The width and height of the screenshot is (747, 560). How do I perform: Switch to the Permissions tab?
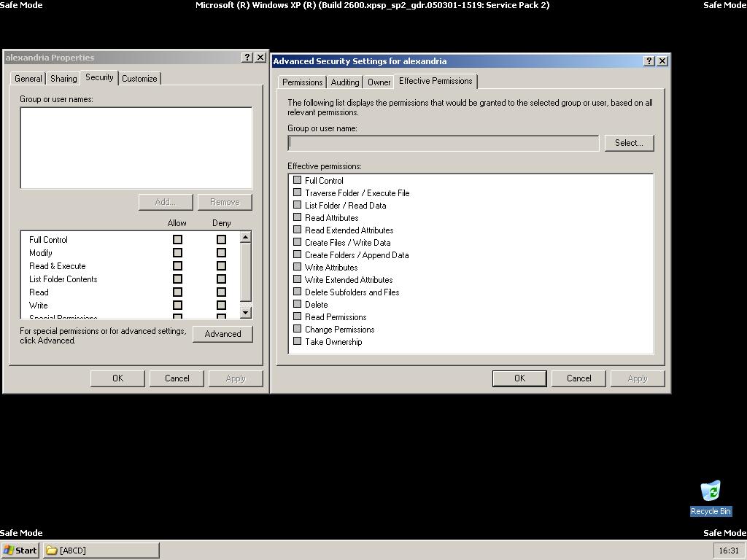(x=302, y=82)
